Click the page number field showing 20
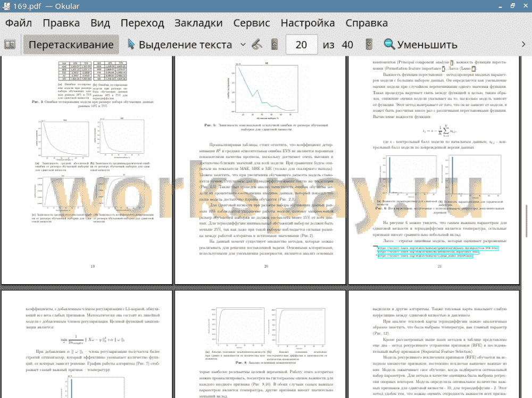The width and height of the screenshot is (532, 398). click(301, 45)
